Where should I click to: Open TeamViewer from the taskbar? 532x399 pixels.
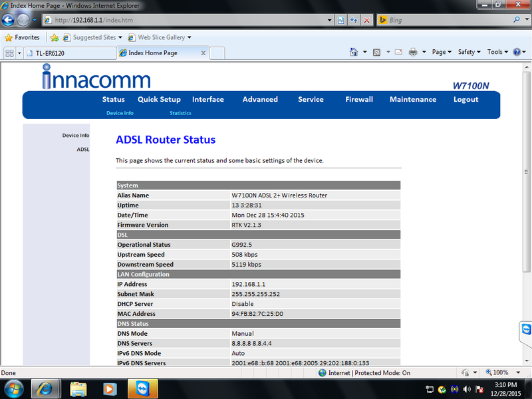142,389
